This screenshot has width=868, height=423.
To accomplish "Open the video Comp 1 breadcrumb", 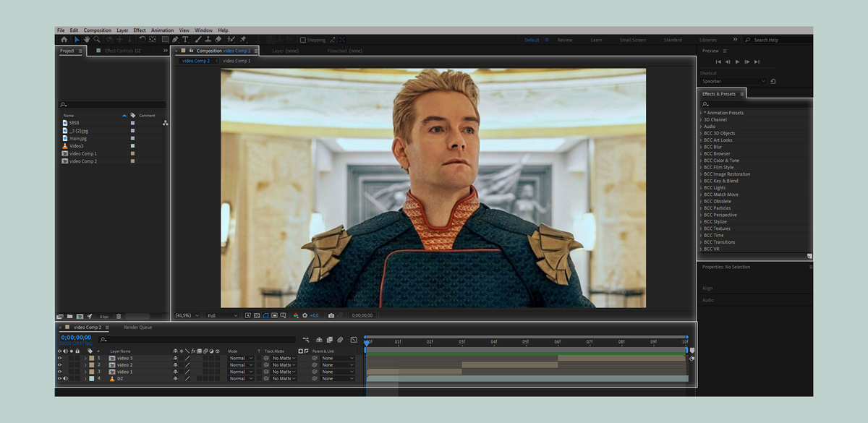I will 237,61.
